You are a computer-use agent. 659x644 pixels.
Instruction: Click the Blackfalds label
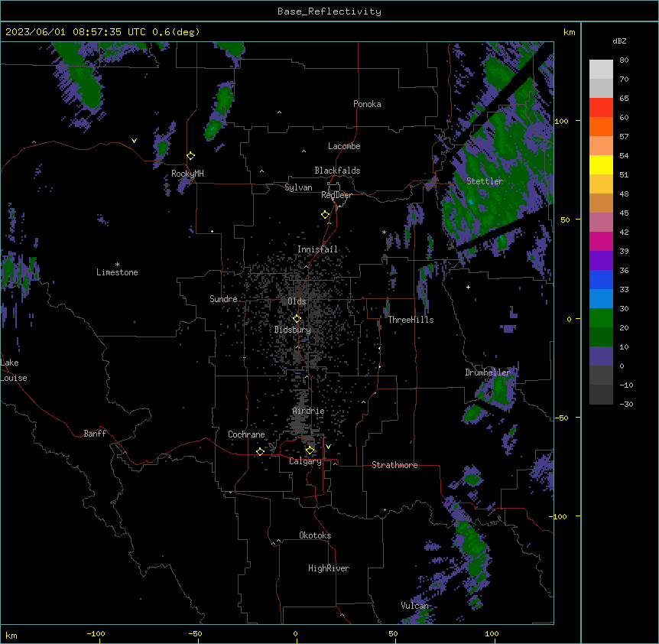(337, 171)
